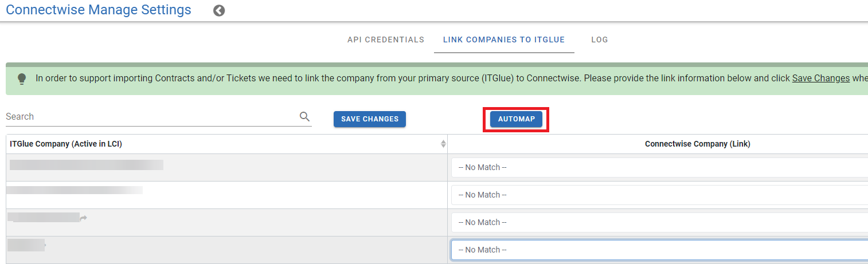868x264 pixels.
Task: Open the Log tab
Action: [x=600, y=40]
